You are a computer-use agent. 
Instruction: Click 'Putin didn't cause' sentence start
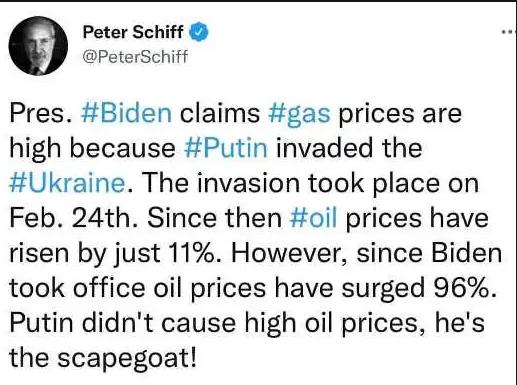tap(123, 323)
